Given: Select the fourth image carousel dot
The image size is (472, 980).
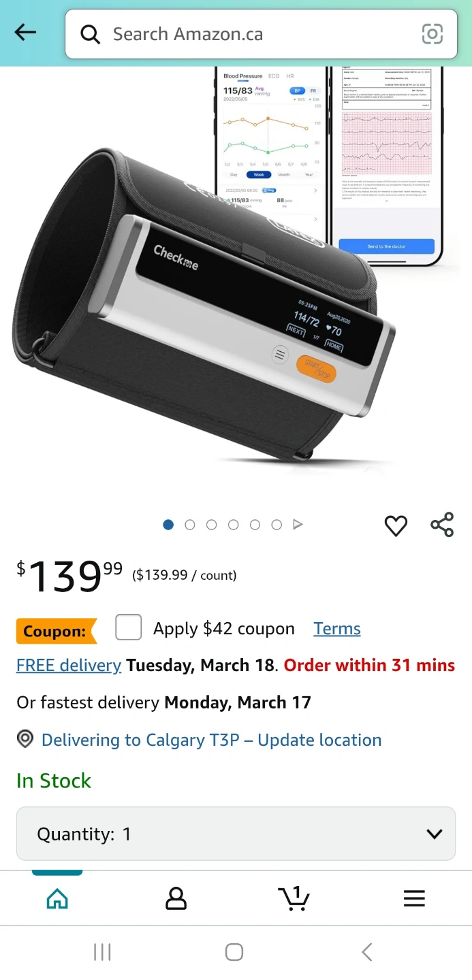Looking at the screenshot, I should pos(234,525).
